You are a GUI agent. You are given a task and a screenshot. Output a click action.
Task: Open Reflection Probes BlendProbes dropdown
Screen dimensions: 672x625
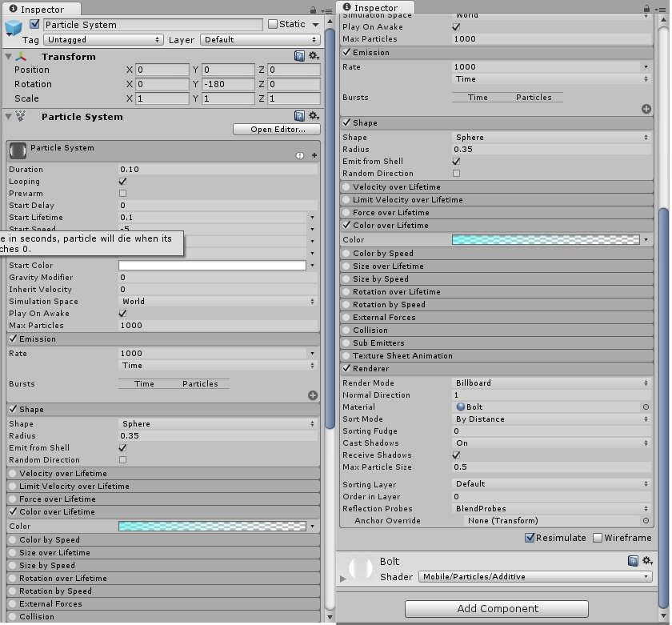(x=551, y=508)
